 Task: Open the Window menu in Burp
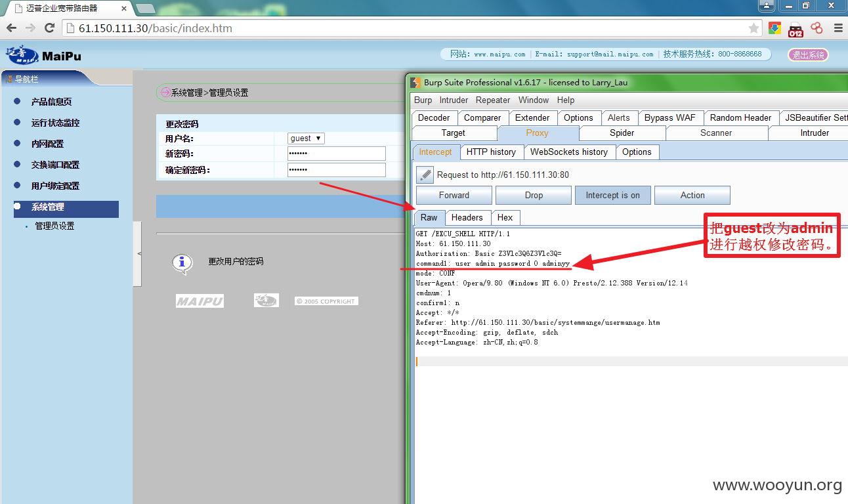click(534, 100)
